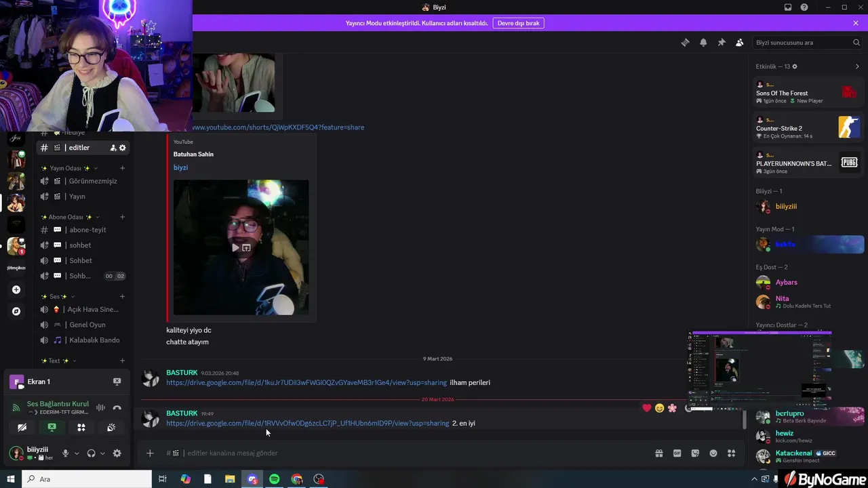Open the Sons Of The Forest activity card
The height and width of the screenshot is (488, 868).
(x=808, y=92)
